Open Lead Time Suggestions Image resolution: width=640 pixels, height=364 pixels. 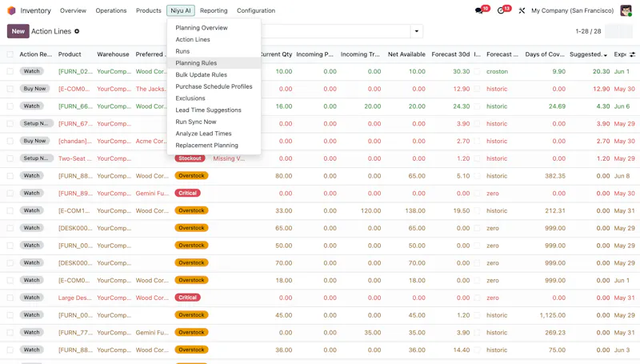(214, 110)
